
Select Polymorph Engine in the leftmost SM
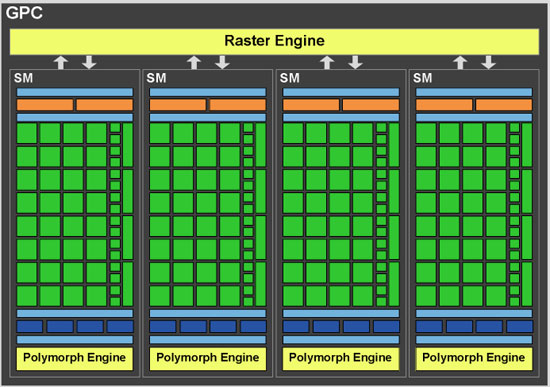pos(75,359)
